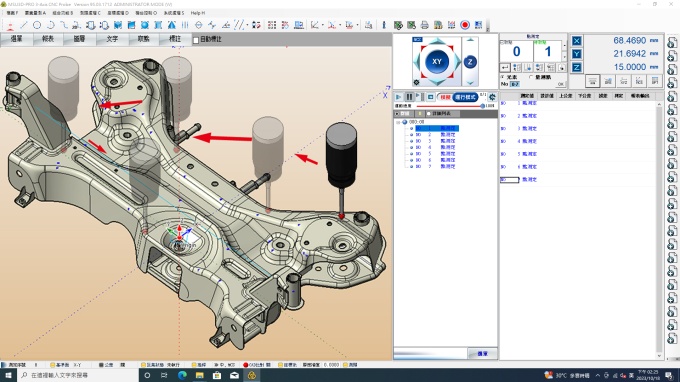
Task: Select the second radio option under point counter
Action: pyautogui.click(x=531, y=77)
